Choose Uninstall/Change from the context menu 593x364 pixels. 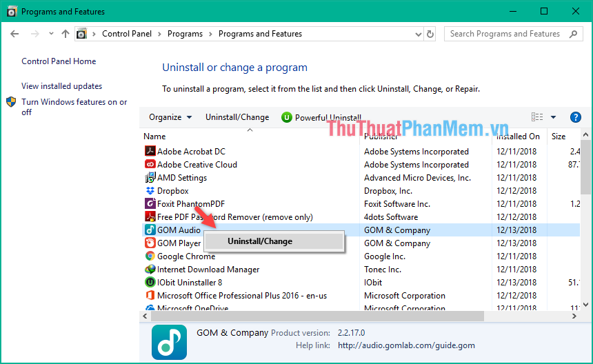tap(274, 241)
